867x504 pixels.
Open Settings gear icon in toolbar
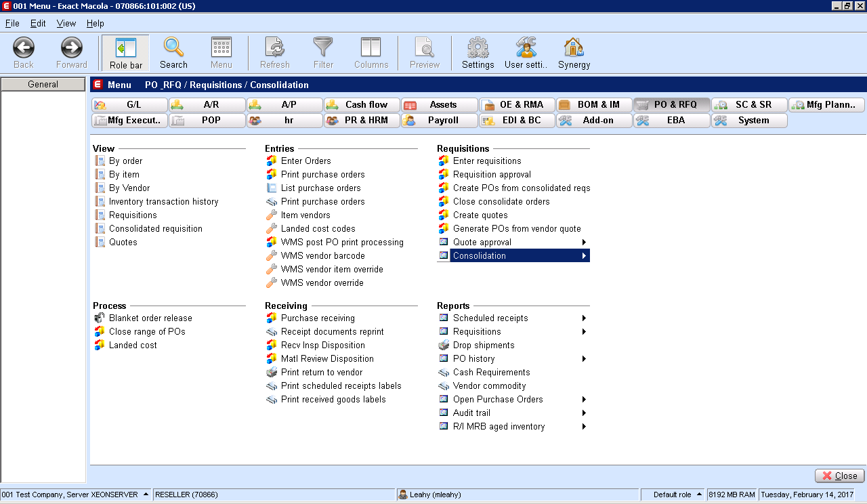point(478,47)
